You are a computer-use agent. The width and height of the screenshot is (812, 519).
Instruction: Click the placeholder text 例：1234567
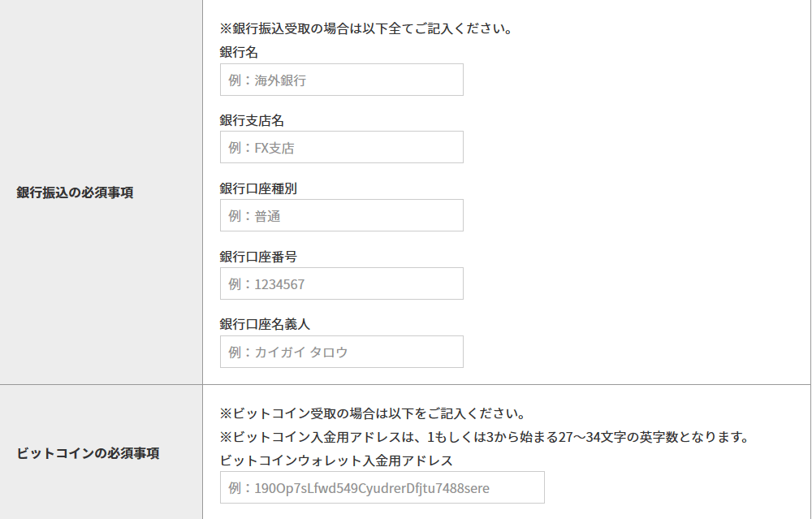click(266, 283)
